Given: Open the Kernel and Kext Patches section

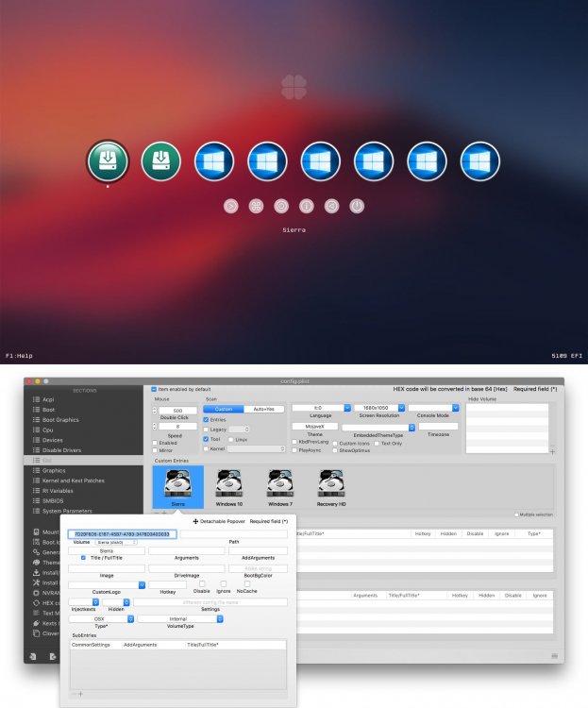Looking at the screenshot, I should click(x=74, y=480).
